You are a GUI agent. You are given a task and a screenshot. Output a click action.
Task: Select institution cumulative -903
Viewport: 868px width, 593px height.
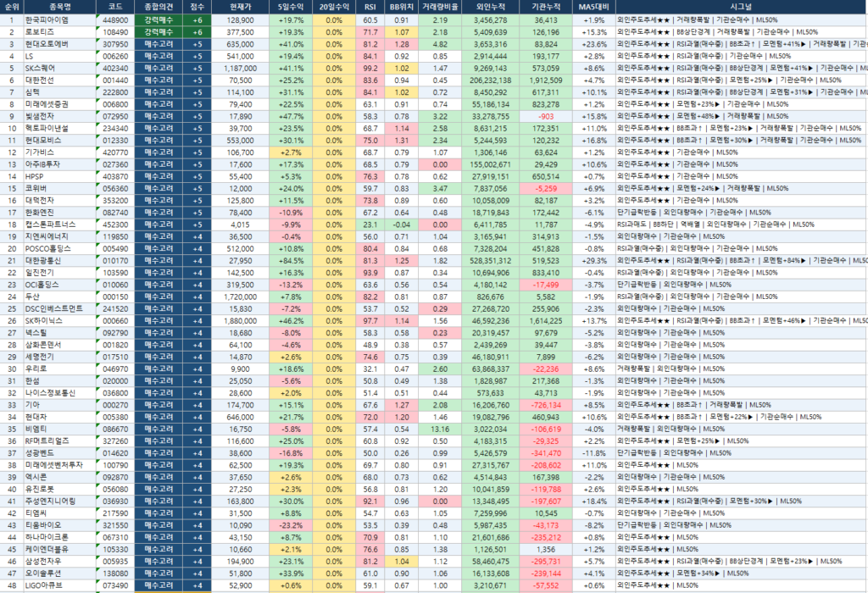point(546,116)
